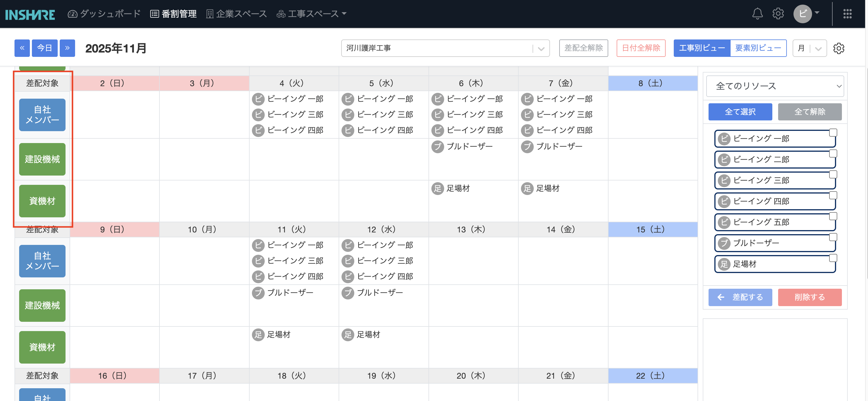Select 資機材 in the 9（日） week
Image resolution: width=868 pixels, height=401 pixels.
point(42,347)
